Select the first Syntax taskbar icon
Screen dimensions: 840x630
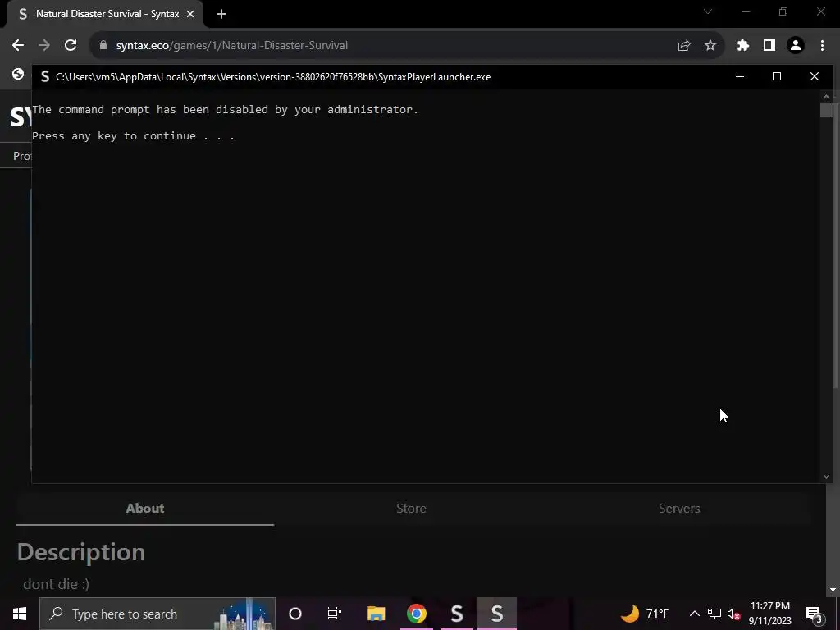(457, 614)
